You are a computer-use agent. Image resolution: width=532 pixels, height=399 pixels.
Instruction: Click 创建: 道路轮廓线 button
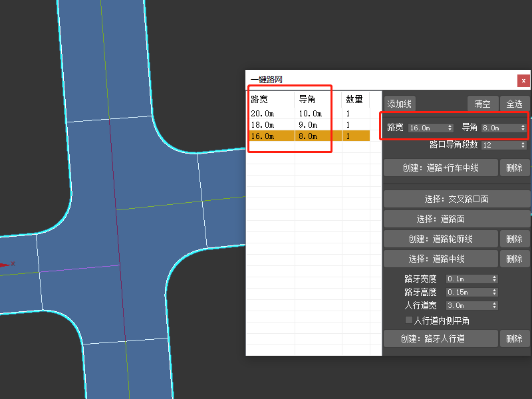click(x=440, y=239)
